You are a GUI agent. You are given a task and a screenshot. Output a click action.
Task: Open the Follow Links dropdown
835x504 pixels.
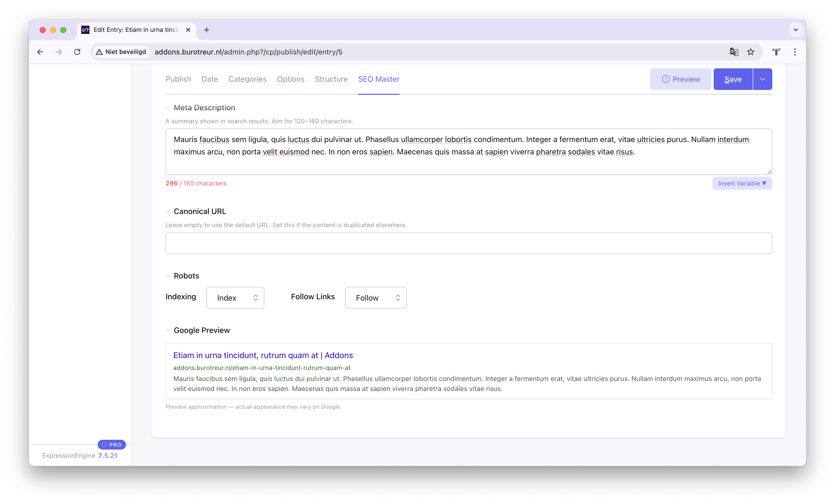point(376,298)
